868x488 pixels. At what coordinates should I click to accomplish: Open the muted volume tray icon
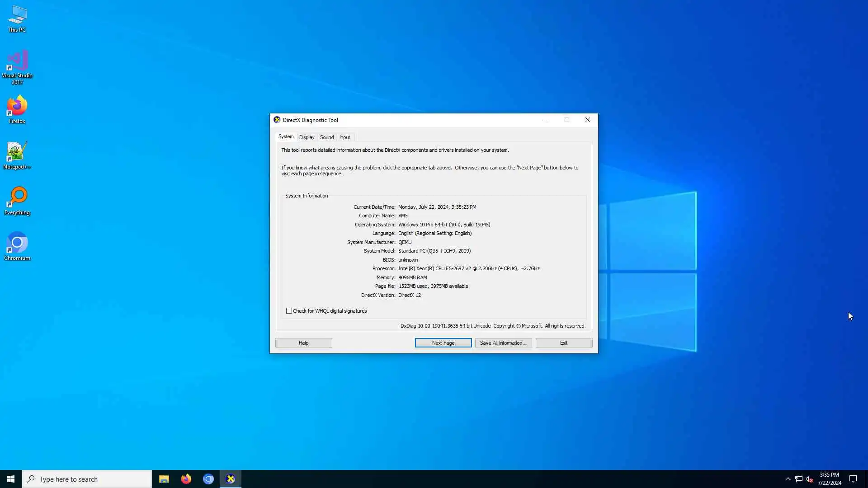[x=809, y=479]
